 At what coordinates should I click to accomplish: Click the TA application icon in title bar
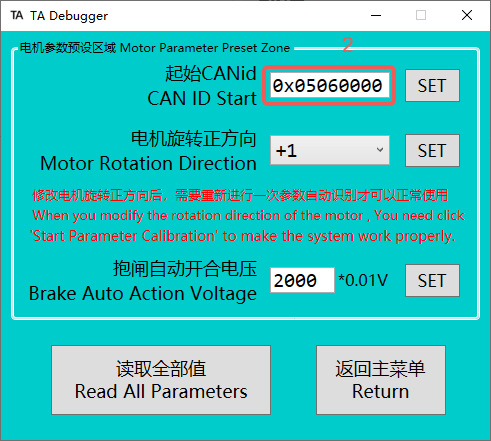click(17, 15)
